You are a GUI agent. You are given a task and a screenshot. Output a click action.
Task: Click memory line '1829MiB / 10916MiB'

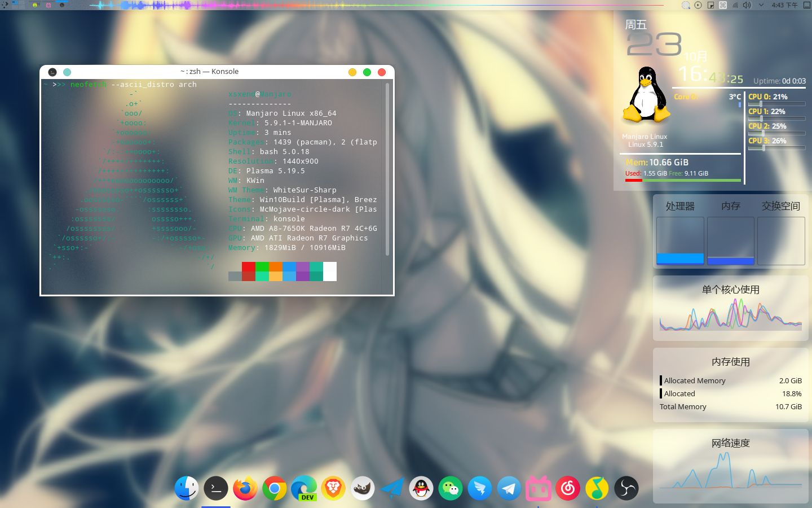305,248
